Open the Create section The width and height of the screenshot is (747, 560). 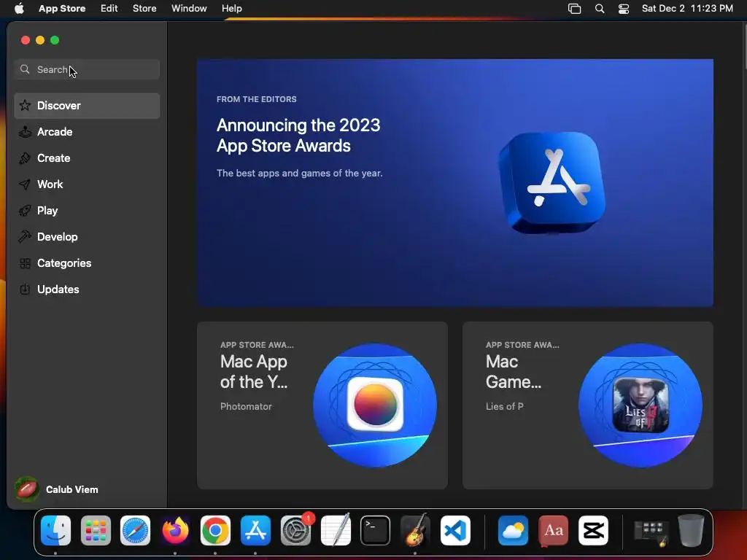[87, 158]
